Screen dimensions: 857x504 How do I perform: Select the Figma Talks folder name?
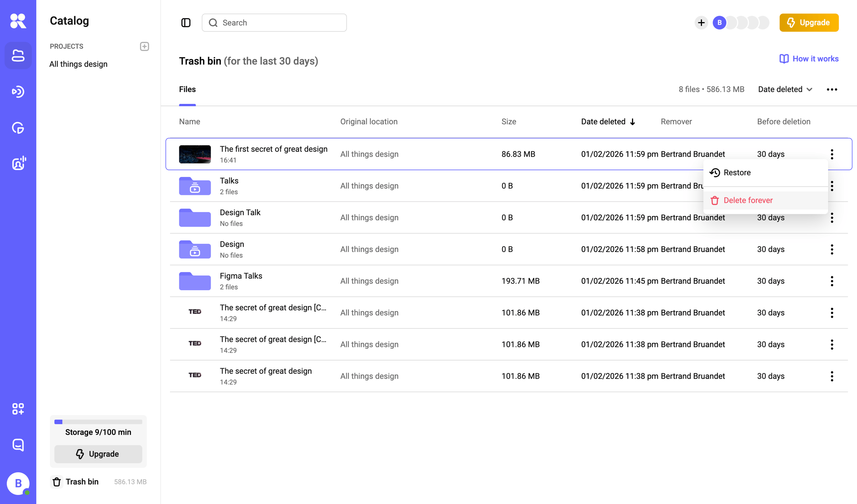click(241, 276)
